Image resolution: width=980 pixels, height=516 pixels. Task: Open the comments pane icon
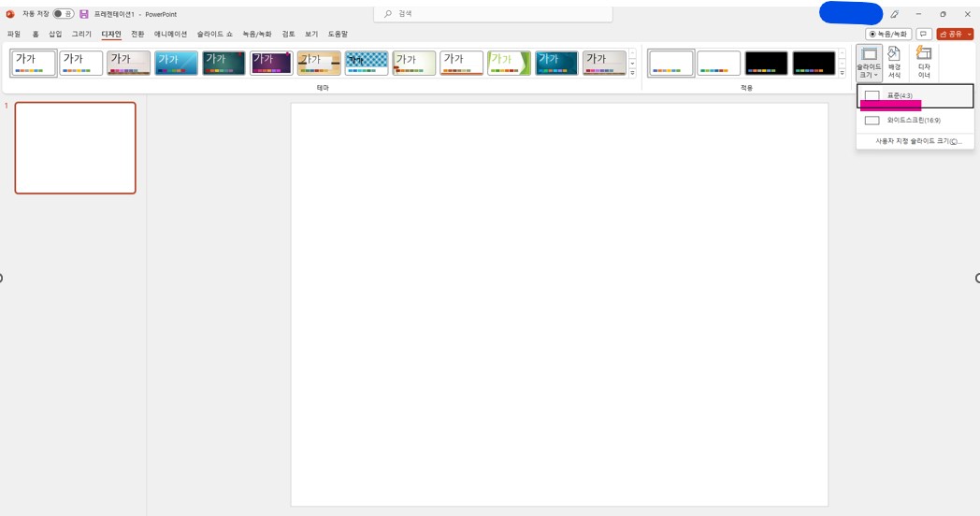pyautogui.click(x=924, y=34)
